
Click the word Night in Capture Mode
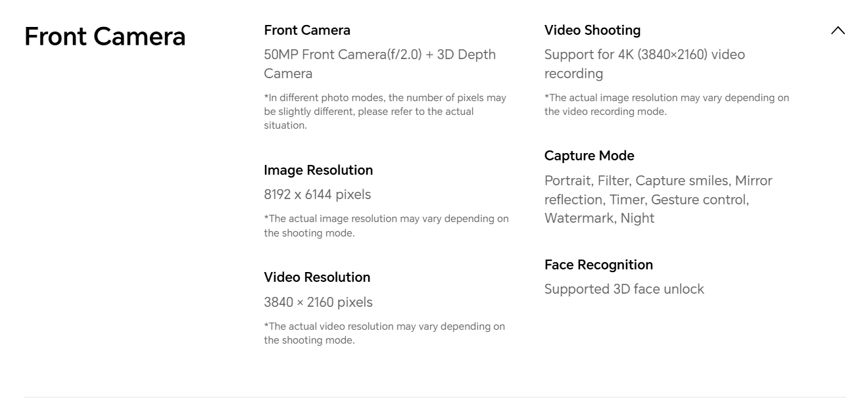(637, 218)
